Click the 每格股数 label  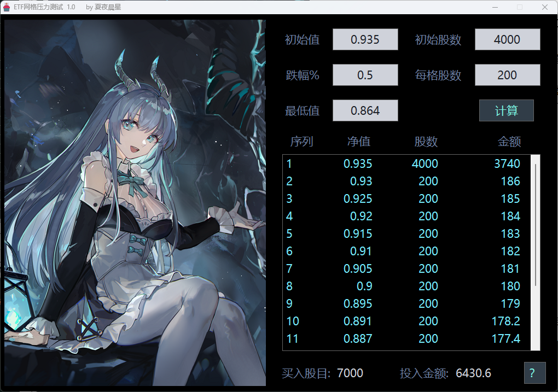438,75
